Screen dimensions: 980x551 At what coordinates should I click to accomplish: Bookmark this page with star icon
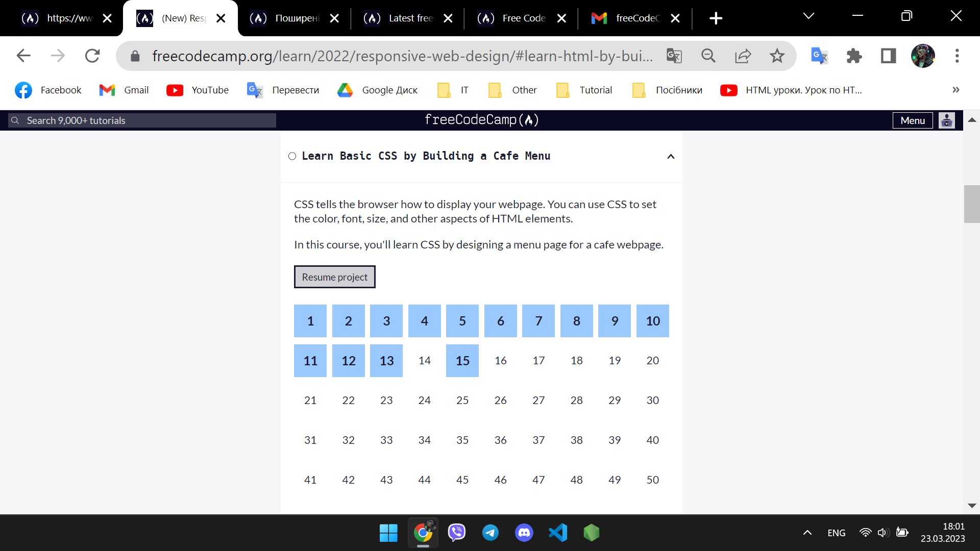tap(777, 56)
